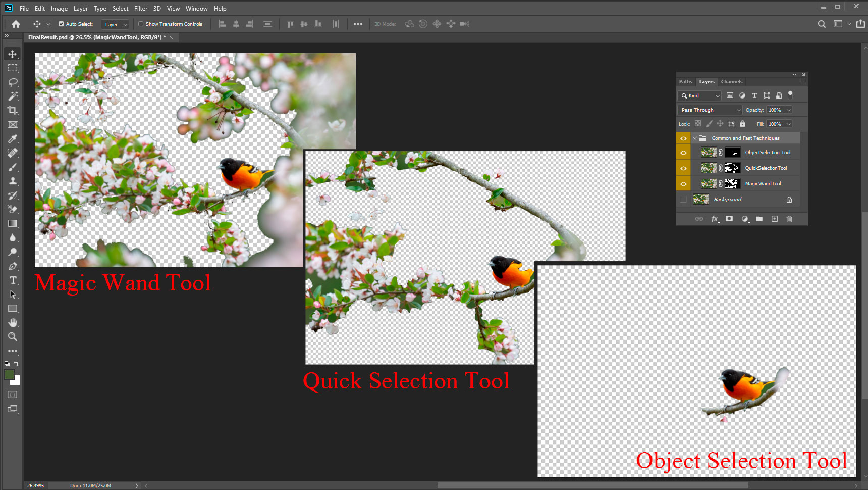Select the ObjectSelection Tool layer
The width and height of the screenshot is (868, 490).
pyautogui.click(x=768, y=153)
